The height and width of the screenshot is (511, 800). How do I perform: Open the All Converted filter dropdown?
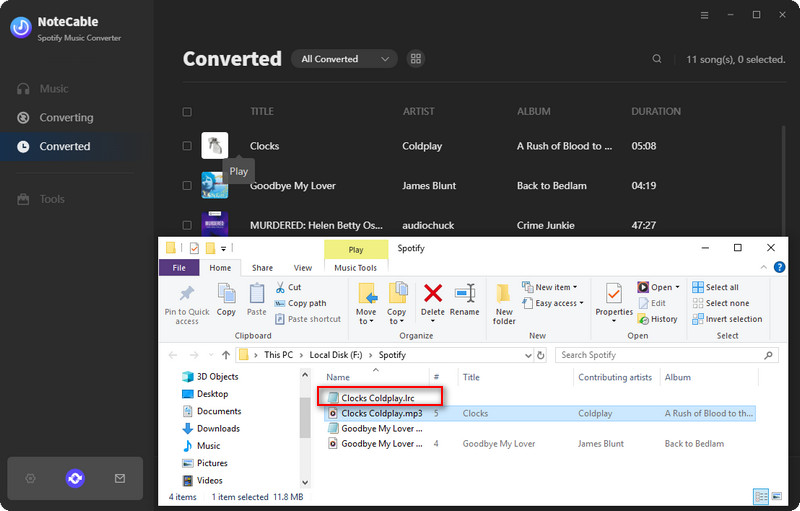[x=344, y=59]
